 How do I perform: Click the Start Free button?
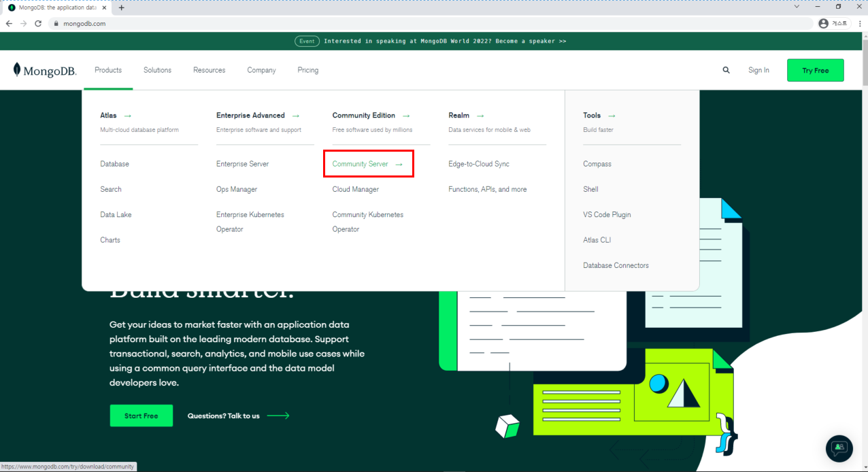141,416
